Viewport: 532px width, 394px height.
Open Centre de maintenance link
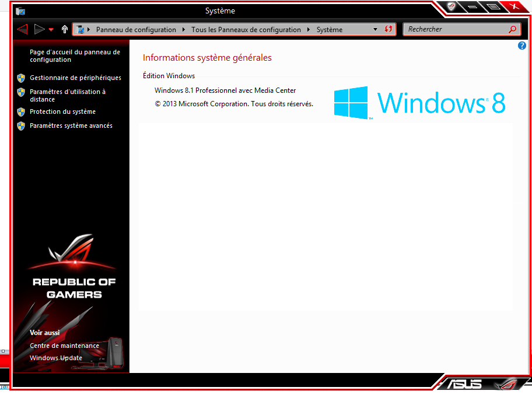click(x=65, y=346)
